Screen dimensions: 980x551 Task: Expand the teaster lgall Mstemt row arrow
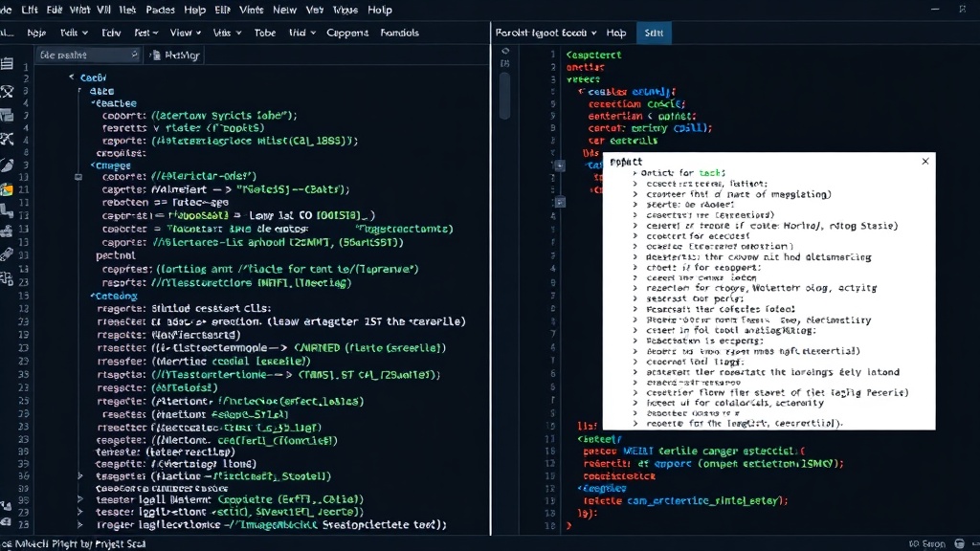coord(80,499)
